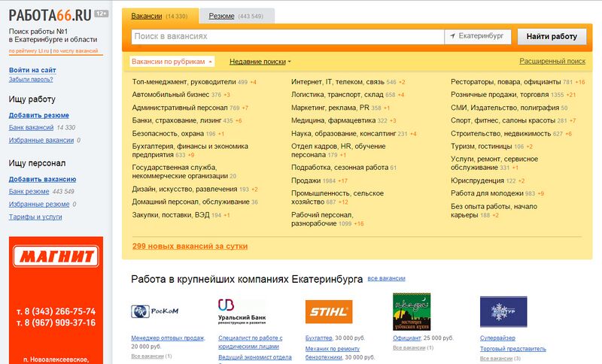Open Банки, страхование, лизинг category
602x364 pixels.
[x=177, y=120]
